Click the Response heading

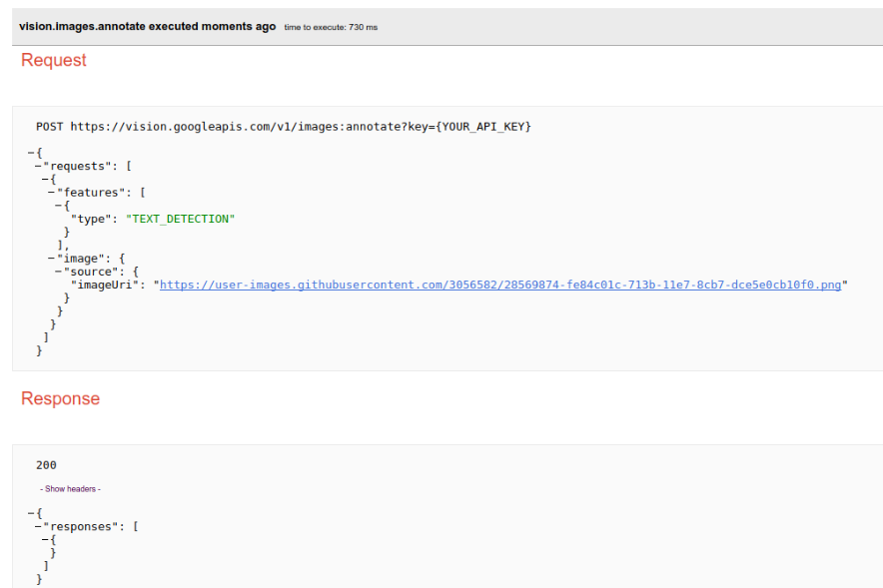60,398
